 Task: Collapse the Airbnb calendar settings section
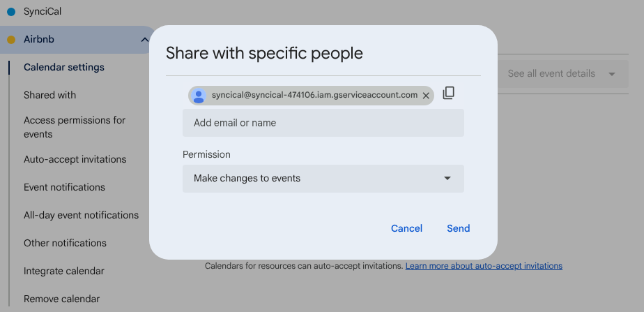[x=144, y=40]
